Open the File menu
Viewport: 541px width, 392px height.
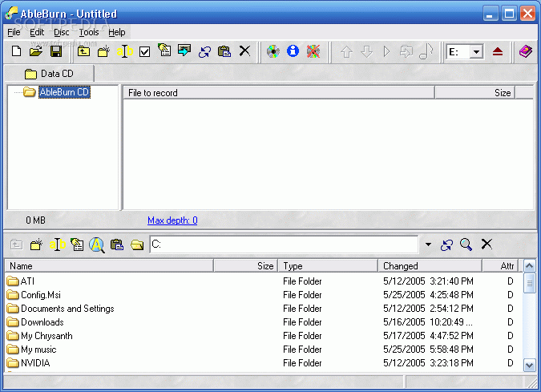pos(14,32)
